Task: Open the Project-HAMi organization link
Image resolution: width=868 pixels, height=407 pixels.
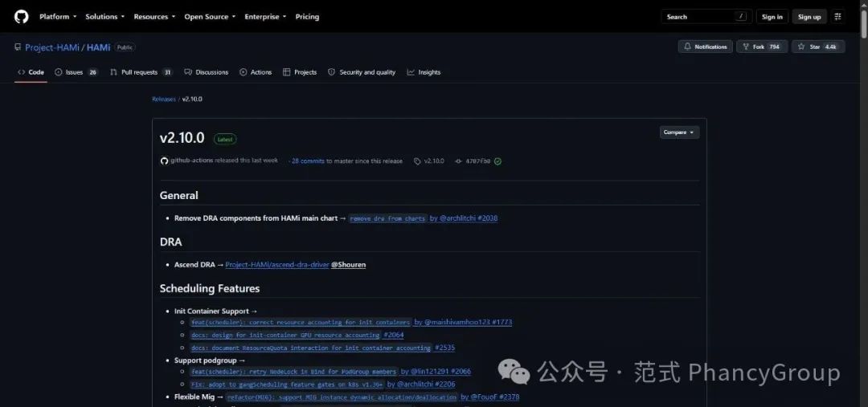Action: [52, 47]
